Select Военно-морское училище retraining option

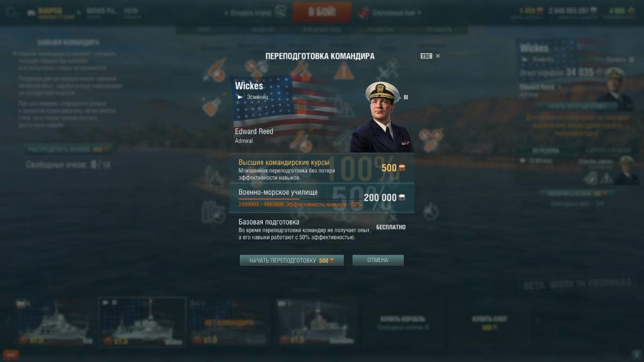(x=322, y=198)
